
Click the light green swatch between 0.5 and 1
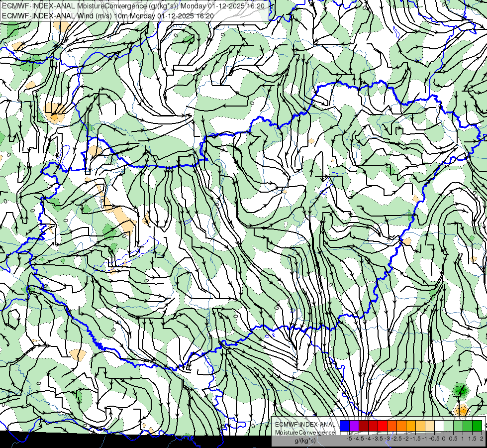(x=458, y=426)
